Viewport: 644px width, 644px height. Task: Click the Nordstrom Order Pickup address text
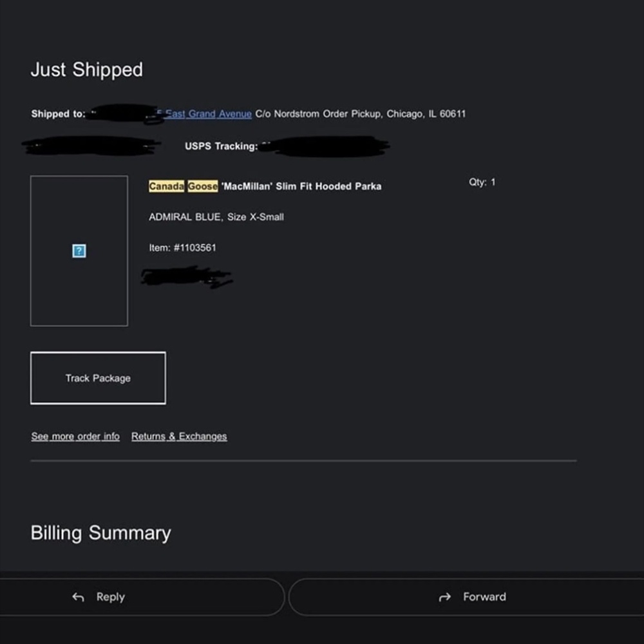click(328, 114)
